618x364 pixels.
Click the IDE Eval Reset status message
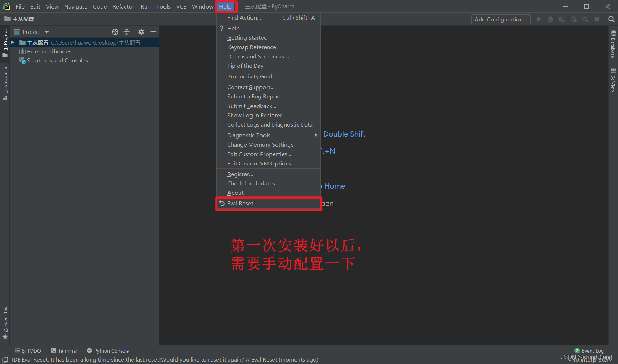click(x=165, y=360)
